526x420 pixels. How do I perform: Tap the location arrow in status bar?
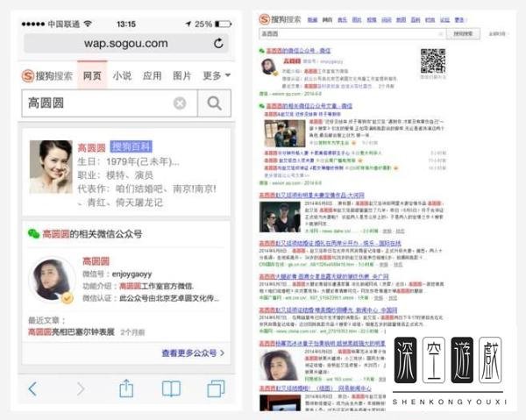coord(188,25)
